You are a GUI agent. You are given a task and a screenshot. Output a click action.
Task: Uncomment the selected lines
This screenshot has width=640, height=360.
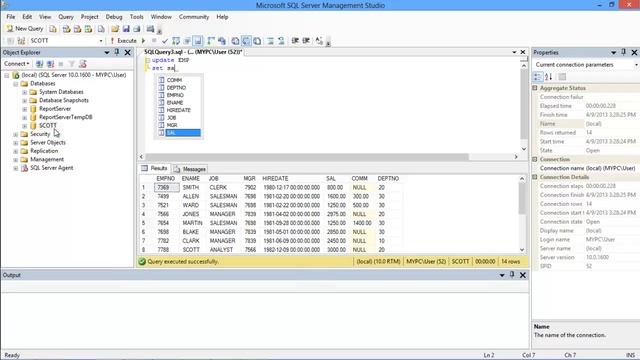281,41
